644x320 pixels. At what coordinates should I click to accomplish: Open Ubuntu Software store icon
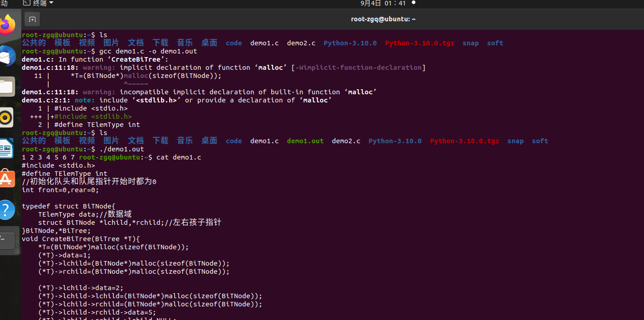coord(6,179)
